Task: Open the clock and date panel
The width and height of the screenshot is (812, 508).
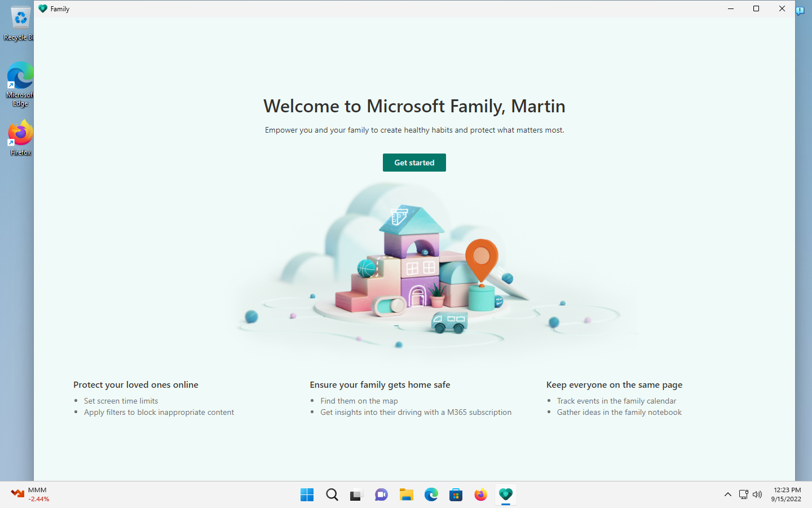Action: coord(787,494)
